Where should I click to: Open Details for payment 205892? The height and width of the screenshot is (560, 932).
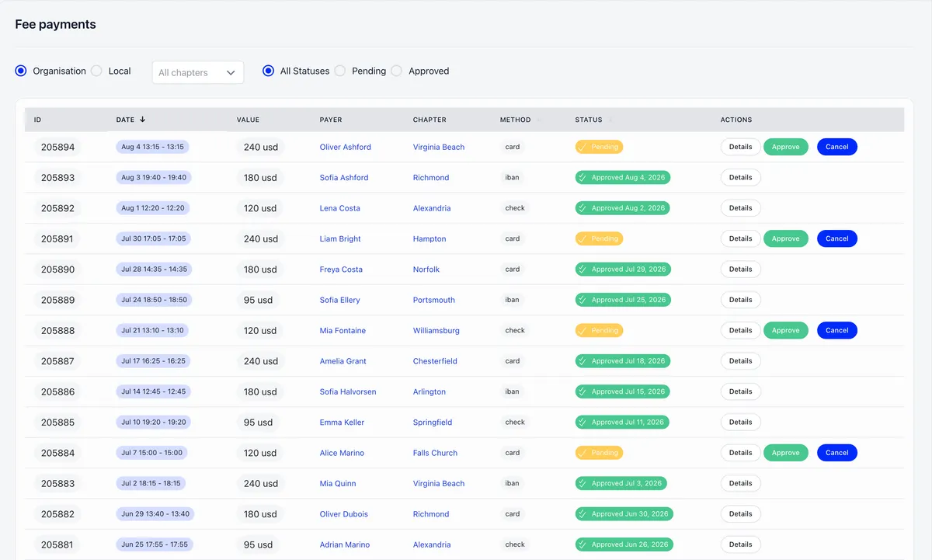[x=740, y=208]
